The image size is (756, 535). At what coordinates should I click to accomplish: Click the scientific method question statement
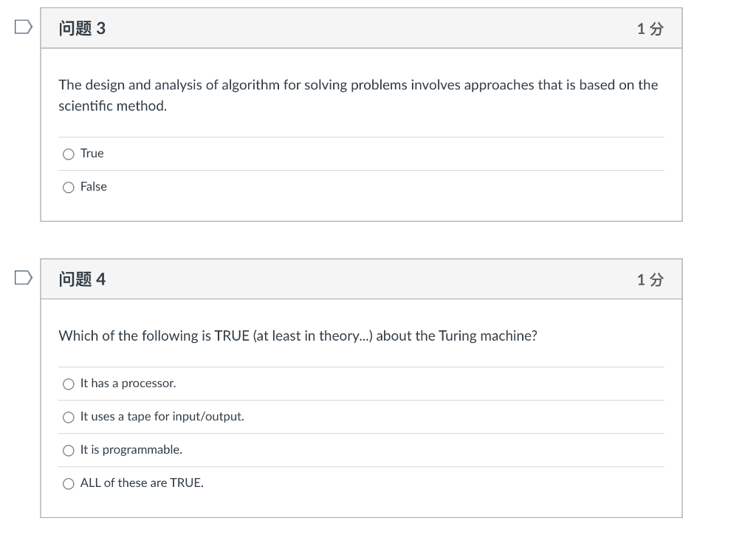tap(358, 95)
